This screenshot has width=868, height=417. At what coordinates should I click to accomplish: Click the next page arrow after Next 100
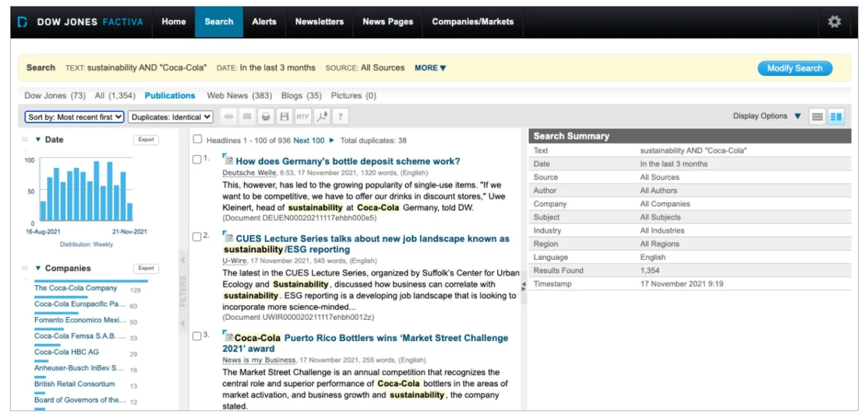[x=332, y=140]
